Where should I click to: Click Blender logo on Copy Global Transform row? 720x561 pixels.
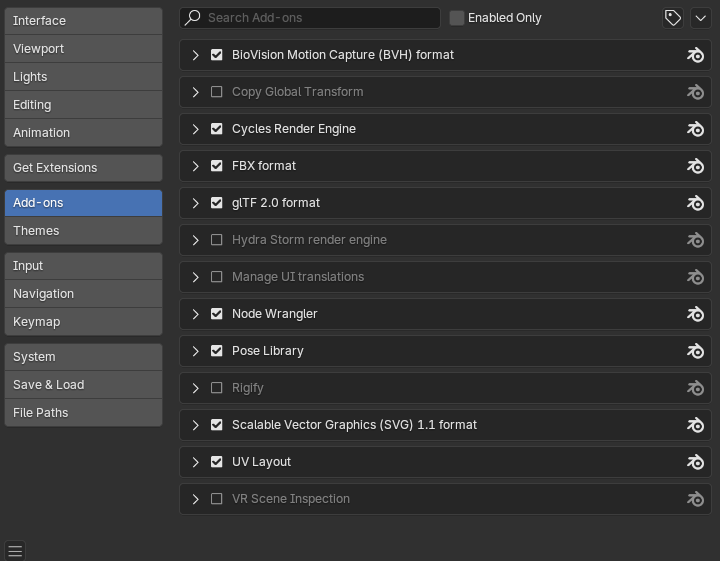(x=695, y=92)
